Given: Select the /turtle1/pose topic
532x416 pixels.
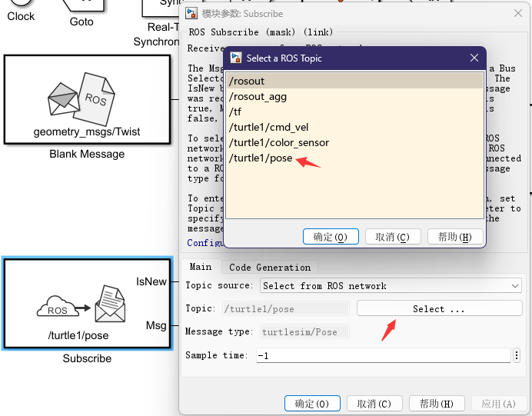Looking at the screenshot, I should click(354, 158).
